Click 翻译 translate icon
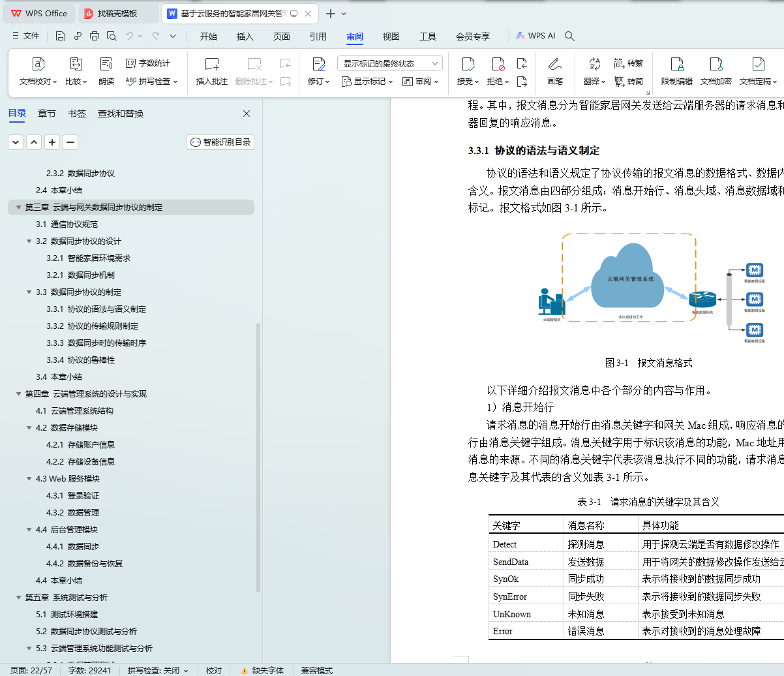784x676 pixels. click(594, 64)
